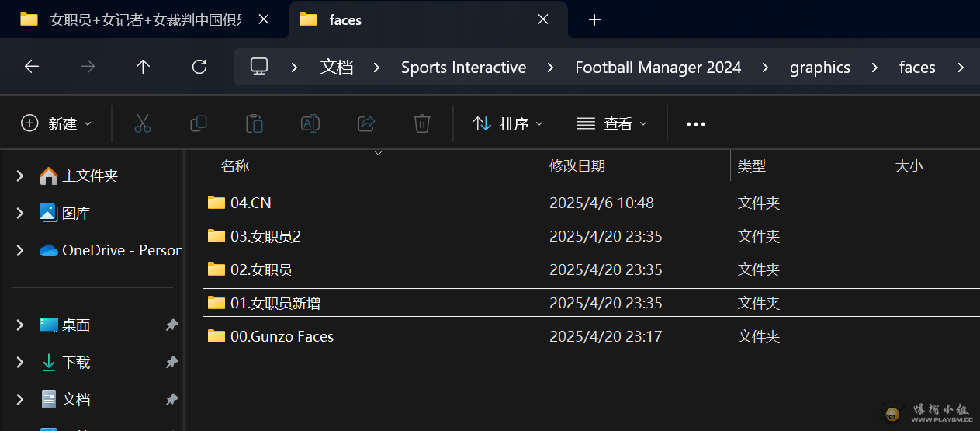
Task: Open the 新建 (New) dropdown
Action: click(57, 123)
